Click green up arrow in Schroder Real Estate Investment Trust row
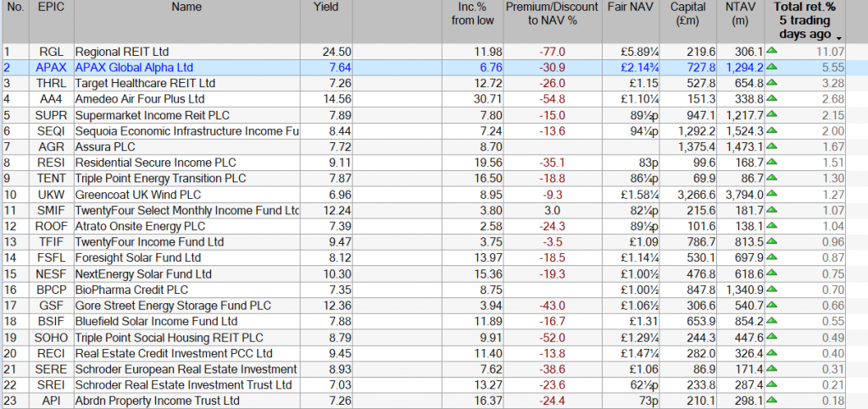 tap(771, 384)
